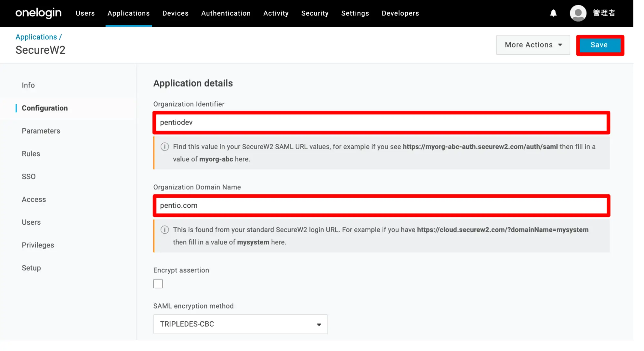Viewport: 644px width, 351px height.
Task: Open the Security menu
Action: (315, 13)
